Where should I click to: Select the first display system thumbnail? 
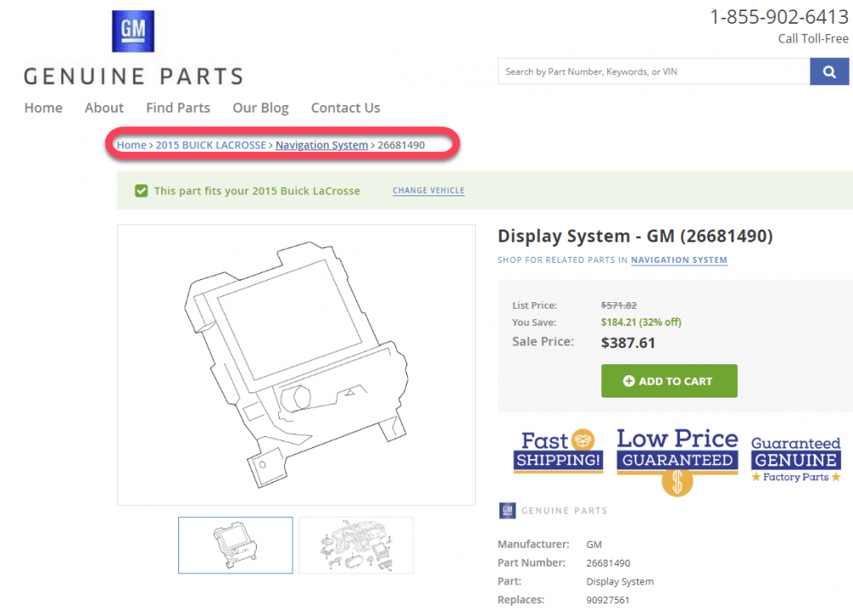tap(235, 545)
